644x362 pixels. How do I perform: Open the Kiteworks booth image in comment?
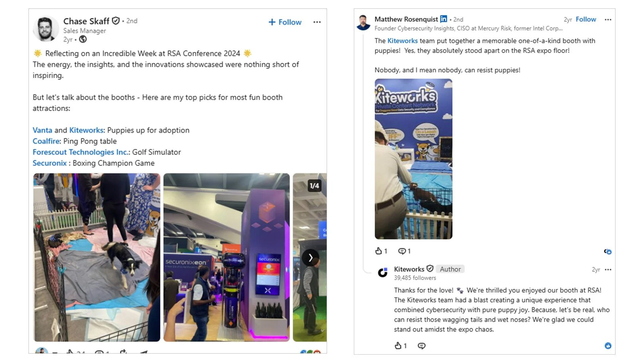pyautogui.click(x=413, y=159)
